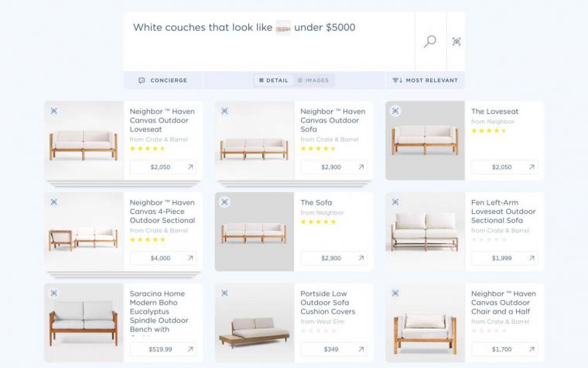The width and height of the screenshot is (588, 368).
Task: Click visual search icon on Haven Loveseat
Action: 54,111
